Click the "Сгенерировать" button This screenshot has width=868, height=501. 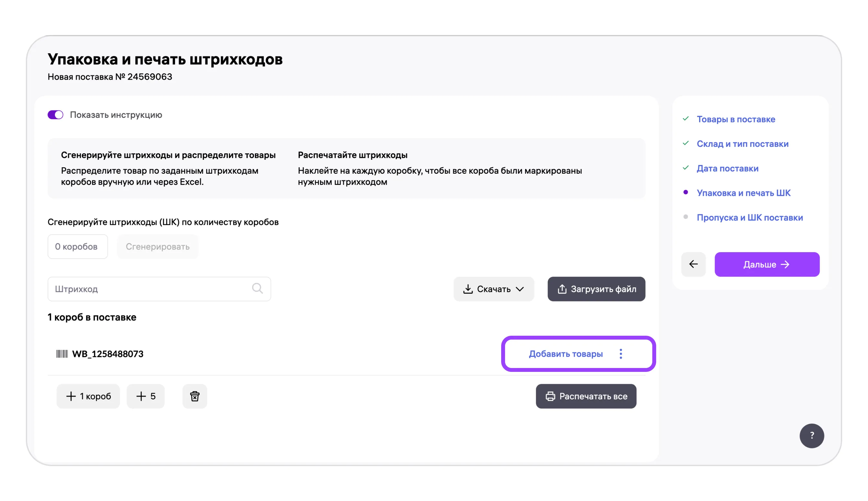tap(158, 246)
